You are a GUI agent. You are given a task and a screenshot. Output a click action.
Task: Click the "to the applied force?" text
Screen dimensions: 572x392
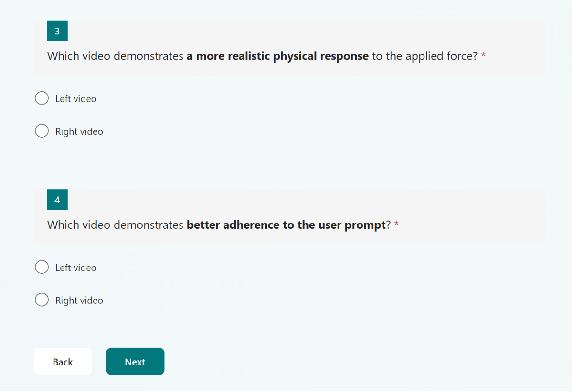pyautogui.click(x=425, y=56)
